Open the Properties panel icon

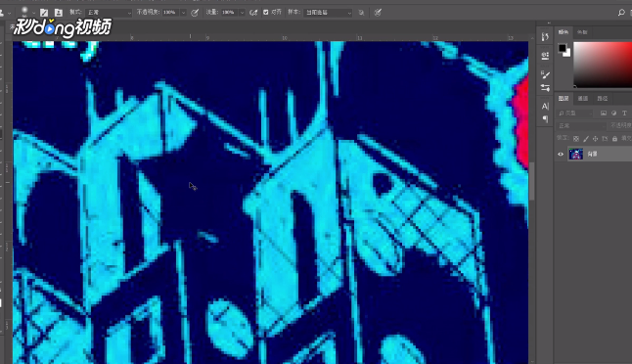pyautogui.click(x=545, y=55)
